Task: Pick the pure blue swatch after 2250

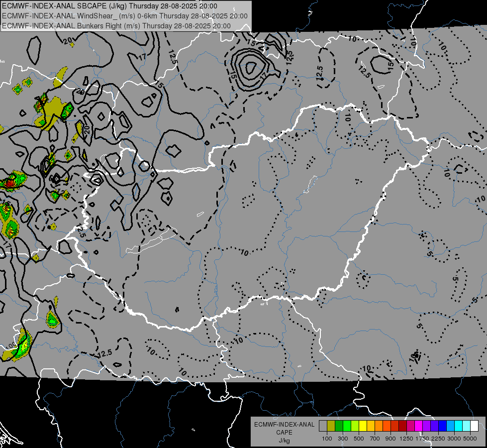Action: pos(443,426)
